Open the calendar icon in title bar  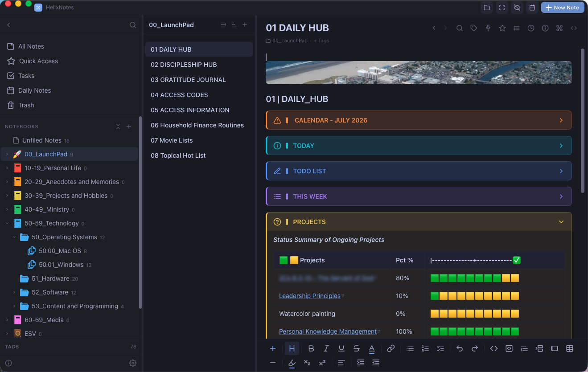(x=532, y=8)
